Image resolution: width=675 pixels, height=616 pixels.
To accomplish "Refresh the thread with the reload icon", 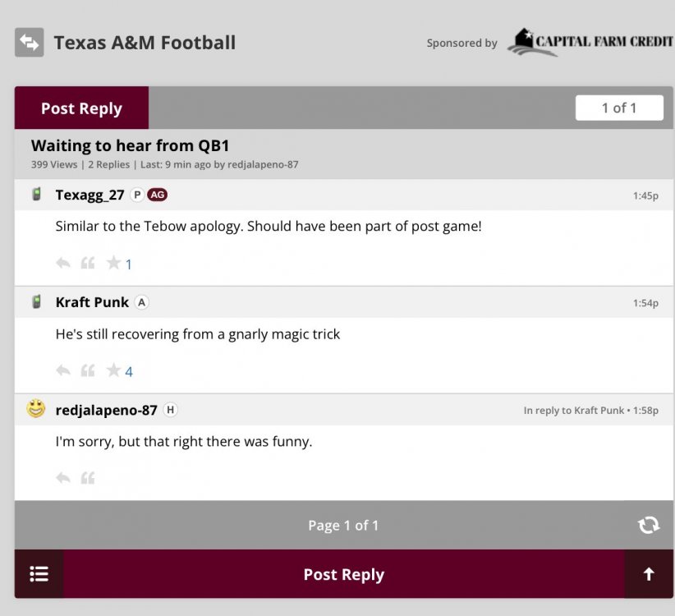I will point(649,525).
